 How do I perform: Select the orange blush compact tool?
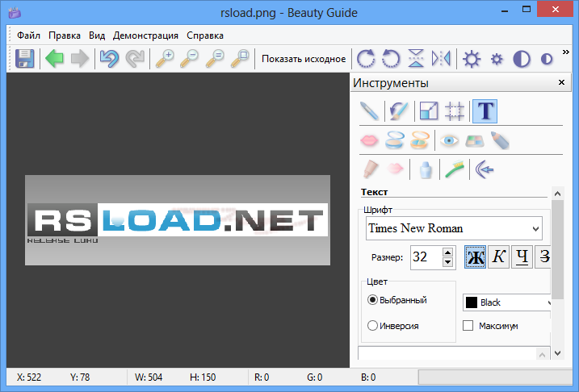[x=420, y=140]
